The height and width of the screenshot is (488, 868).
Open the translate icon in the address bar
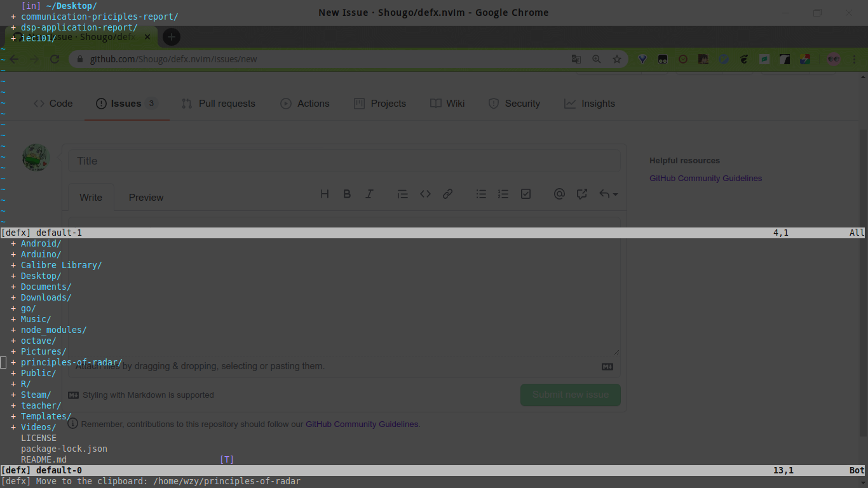tap(576, 58)
